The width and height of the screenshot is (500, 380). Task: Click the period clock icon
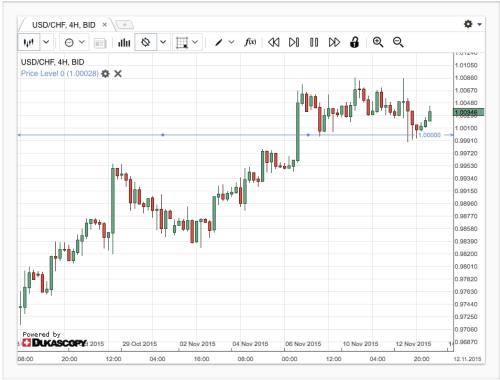(69, 43)
